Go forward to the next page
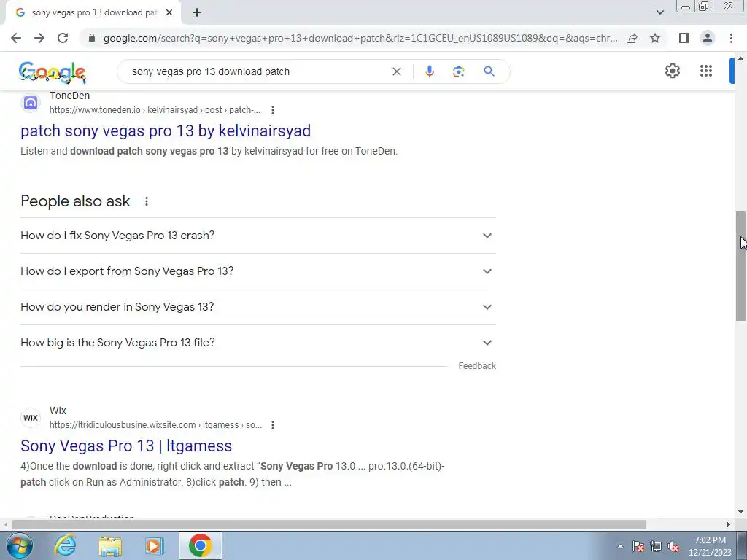The image size is (747, 560). 39,38
